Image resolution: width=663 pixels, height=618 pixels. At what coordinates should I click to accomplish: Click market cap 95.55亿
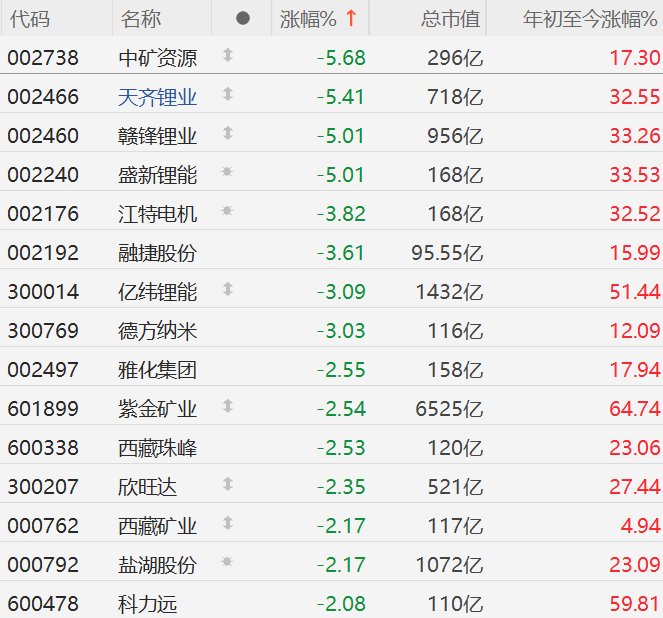click(x=447, y=253)
